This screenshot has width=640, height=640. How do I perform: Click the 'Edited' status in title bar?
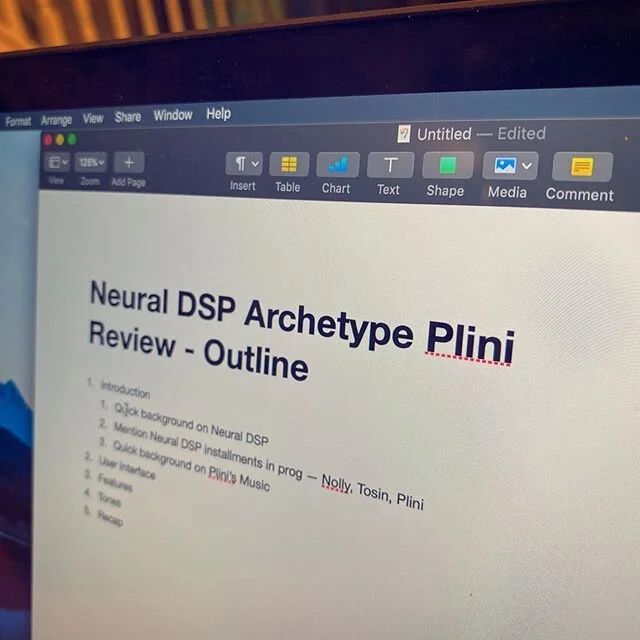[521, 133]
